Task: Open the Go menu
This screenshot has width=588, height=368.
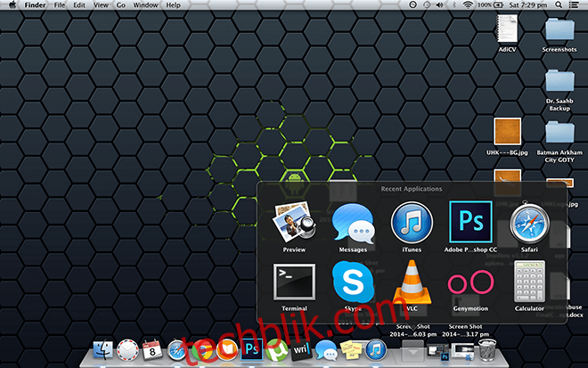Action: (x=121, y=4)
